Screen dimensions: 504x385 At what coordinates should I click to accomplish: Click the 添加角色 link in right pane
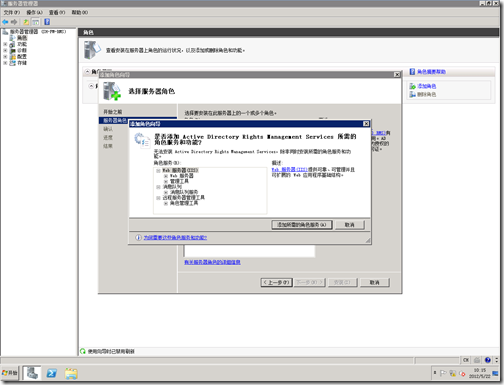pyautogui.click(x=427, y=86)
